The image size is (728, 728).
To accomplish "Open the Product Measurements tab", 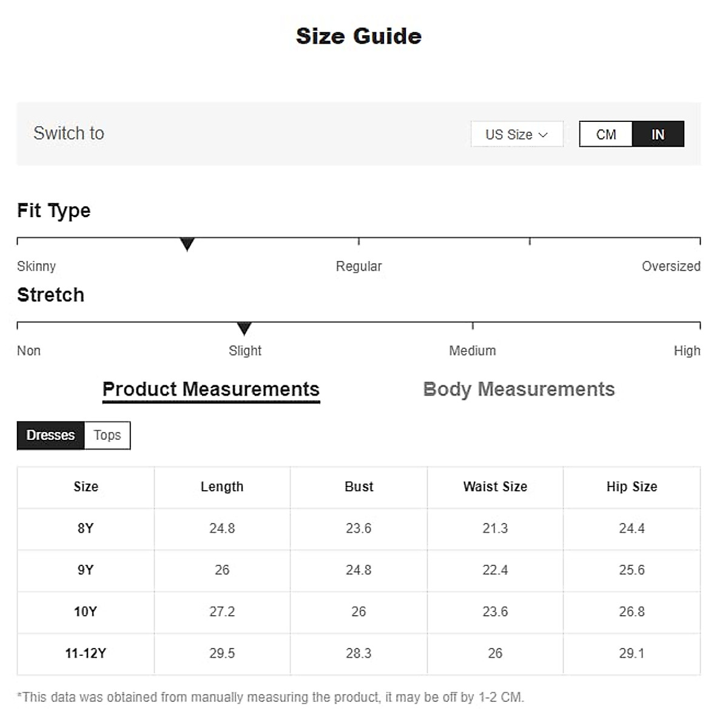I will (x=211, y=389).
